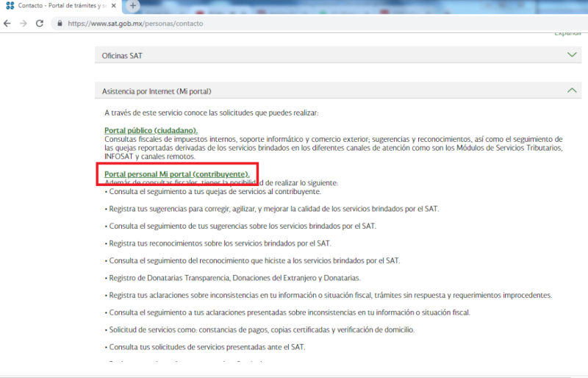Click bullet 'Consulta el seguimiento del reconocimiento'
The height and width of the screenshot is (378, 588).
(x=252, y=260)
